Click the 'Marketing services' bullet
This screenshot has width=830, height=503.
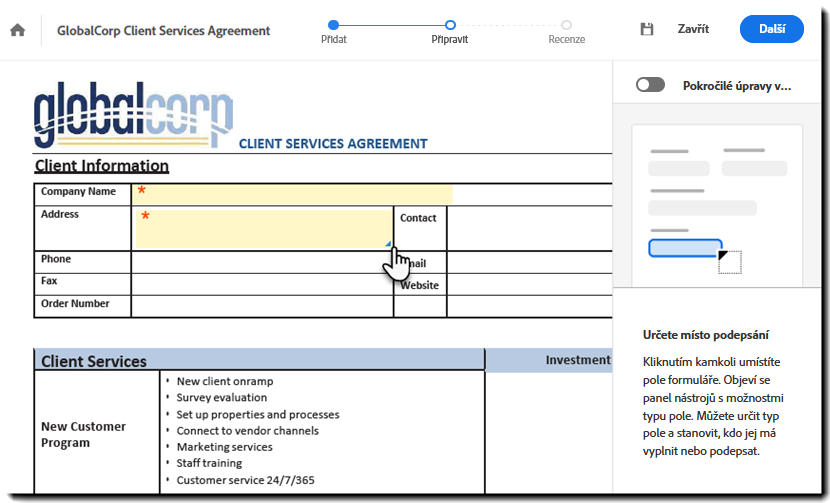[x=224, y=447]
